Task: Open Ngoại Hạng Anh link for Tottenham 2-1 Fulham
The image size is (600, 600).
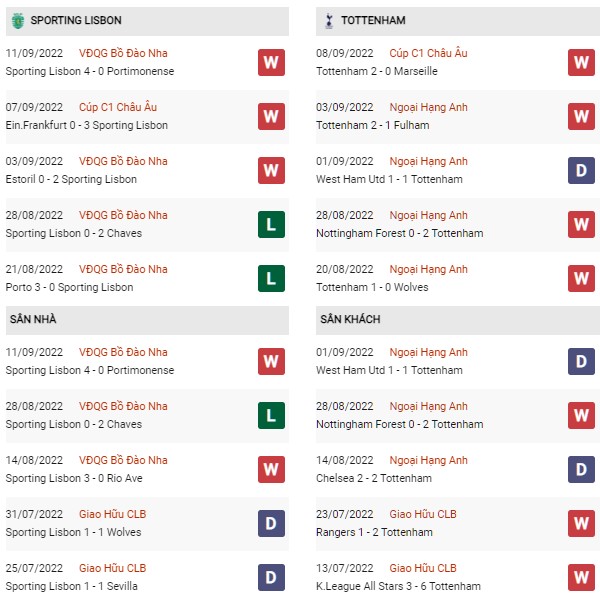Action: tap(429, 107)
